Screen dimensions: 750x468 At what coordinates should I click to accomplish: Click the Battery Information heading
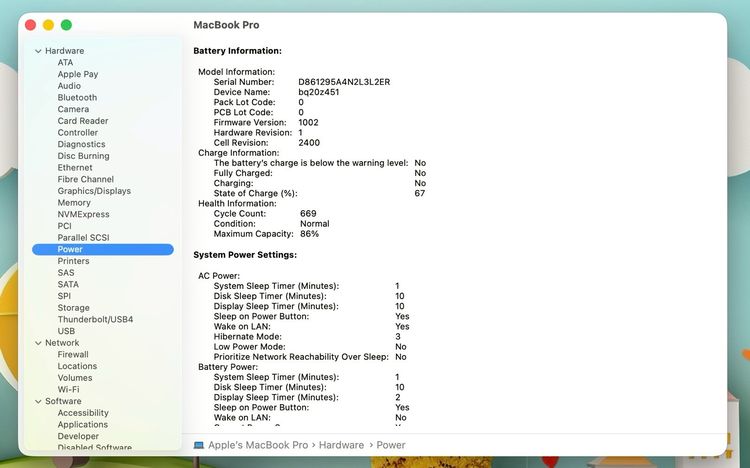237,51
